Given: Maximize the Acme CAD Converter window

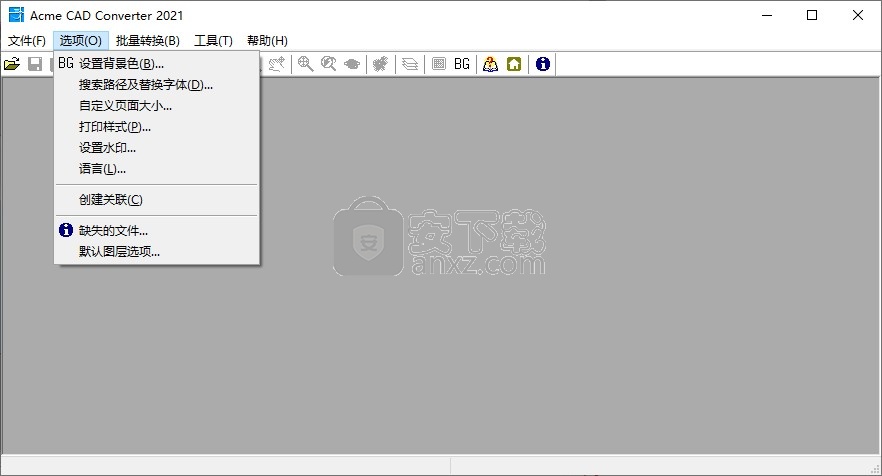Looking at the screenshot, I should [812, 15].
